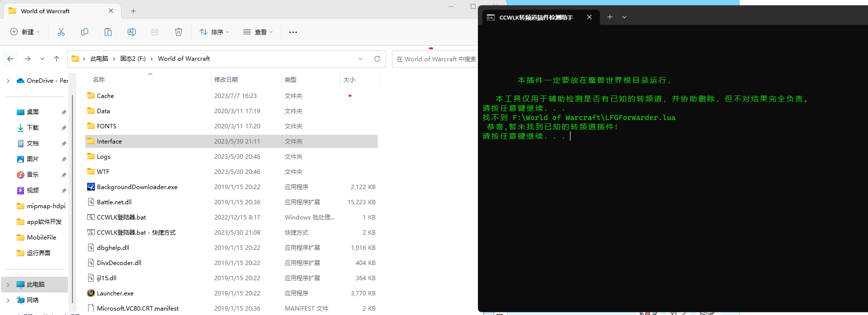Viewport: 868px width, 315px height.
Task: Click the Refresh button beside address bar
Action: point(377,59)
